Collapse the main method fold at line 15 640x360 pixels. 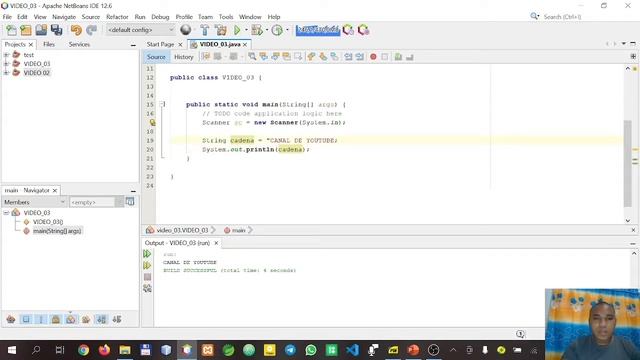(162, 104)
